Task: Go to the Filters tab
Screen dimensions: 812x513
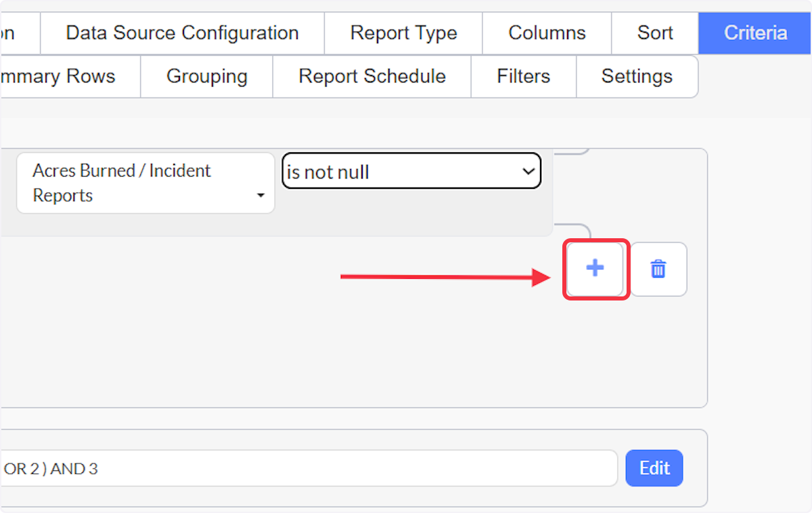Action: 523,76
